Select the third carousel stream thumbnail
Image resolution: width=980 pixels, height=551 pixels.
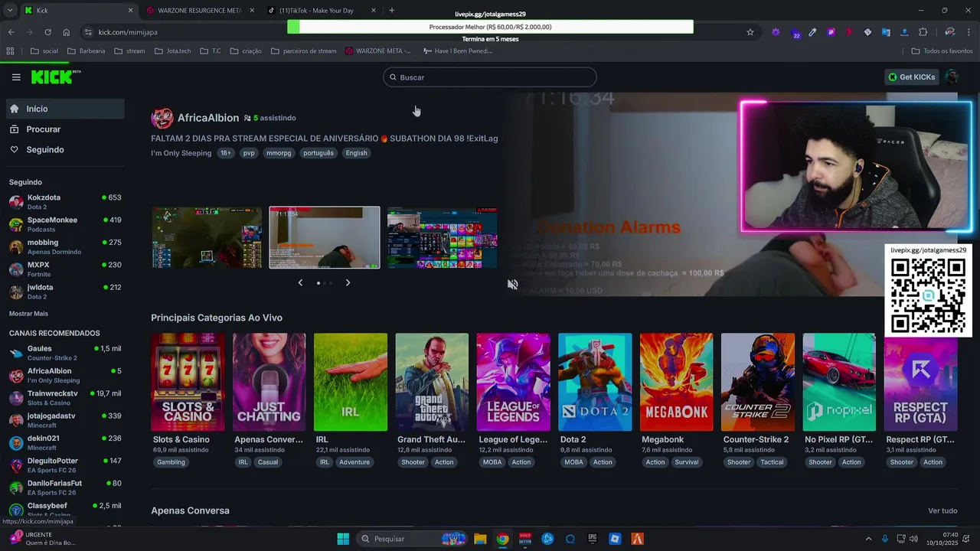[442, 237]
